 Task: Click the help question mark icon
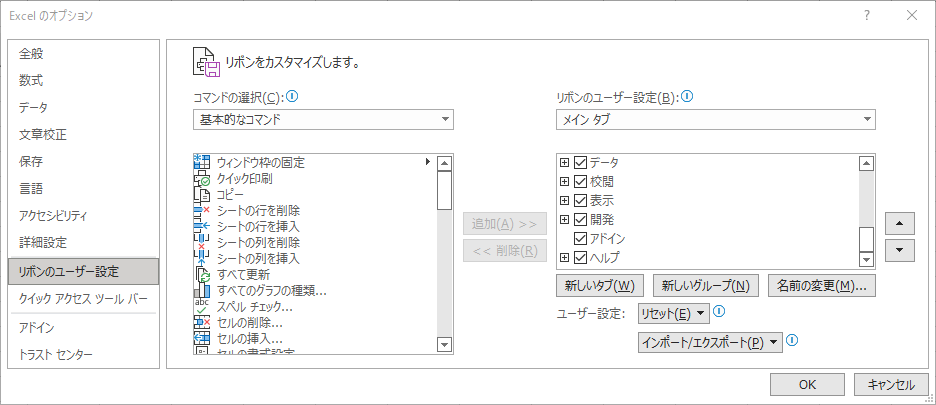(x=867, y=16)
